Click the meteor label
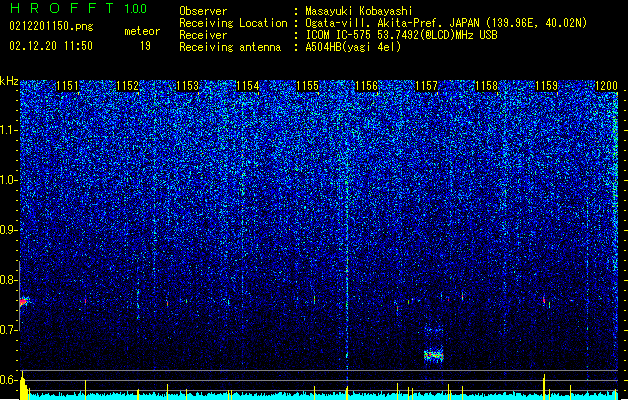 142,31
